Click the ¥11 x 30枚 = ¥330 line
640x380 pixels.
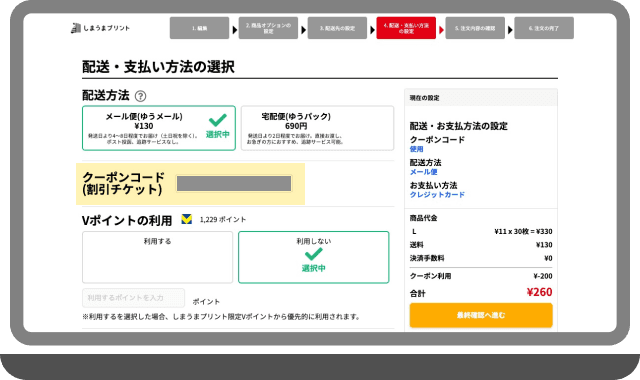click(x=523, y=231)
